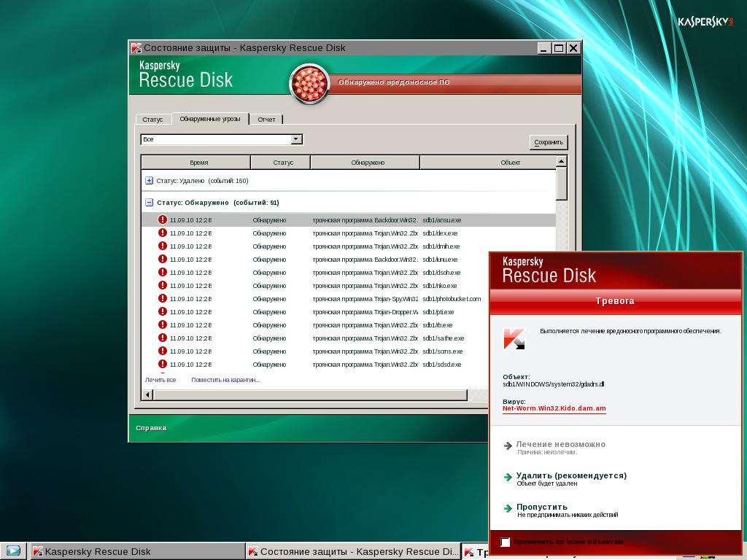
Task: Select the sdb1/ansu.exe file name
Action: click(x=441, y=220)
